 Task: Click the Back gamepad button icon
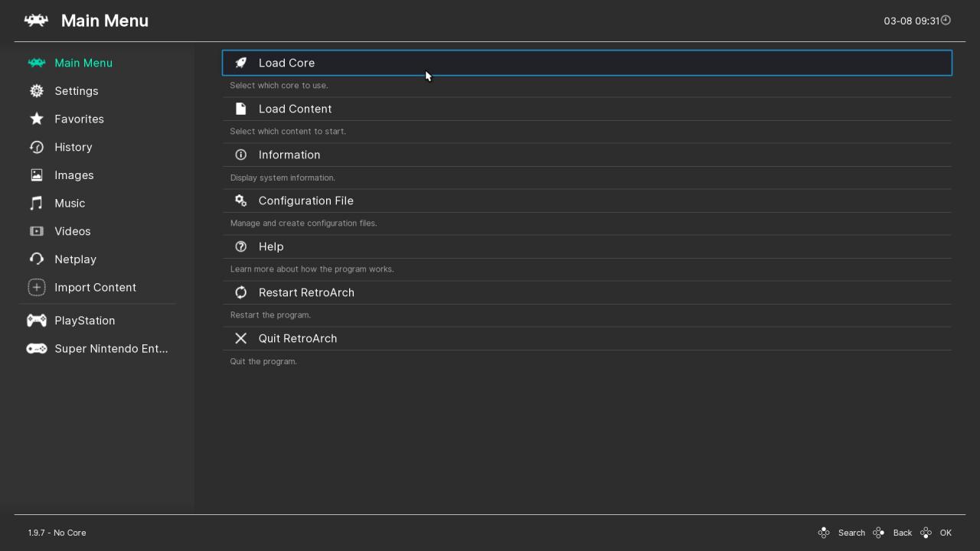879,533
